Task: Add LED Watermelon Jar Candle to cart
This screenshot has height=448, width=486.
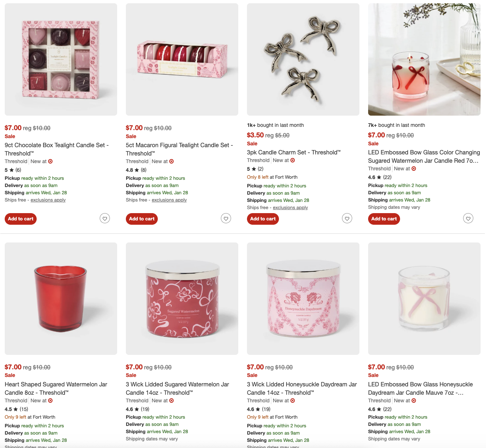Action: (x=384, y=219)
